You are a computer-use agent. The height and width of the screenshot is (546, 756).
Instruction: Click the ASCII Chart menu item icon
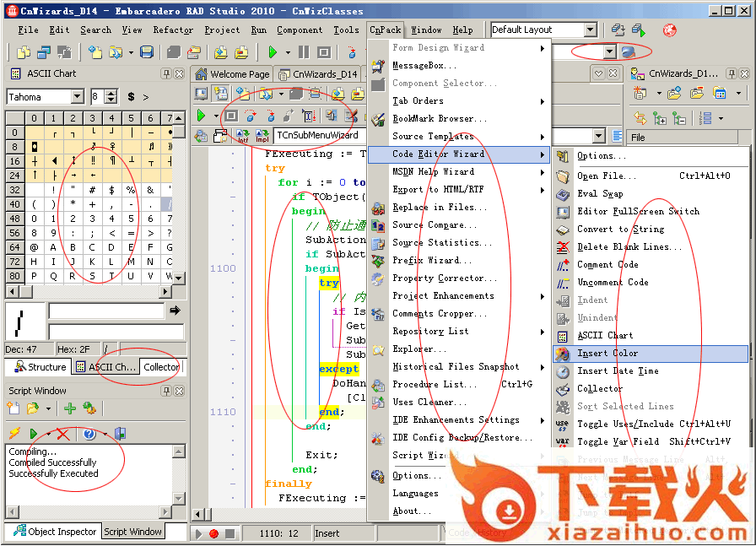tap(562, 336)
